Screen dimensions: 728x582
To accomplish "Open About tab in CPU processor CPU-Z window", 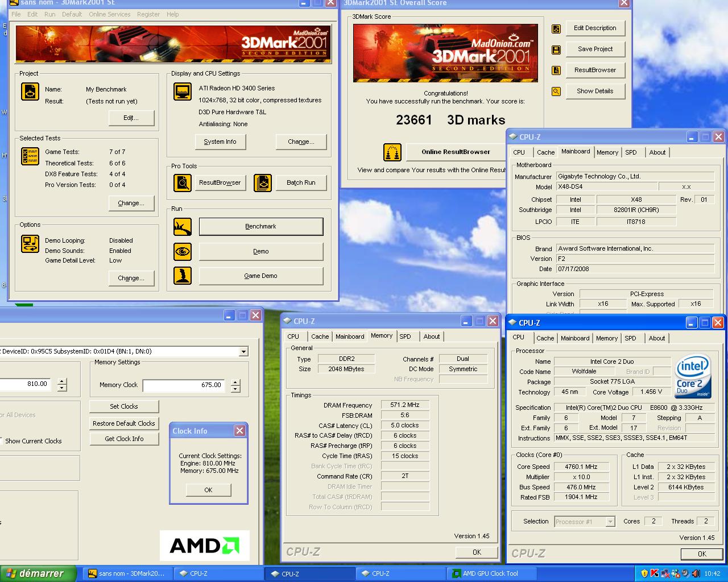I will [657, 338].
